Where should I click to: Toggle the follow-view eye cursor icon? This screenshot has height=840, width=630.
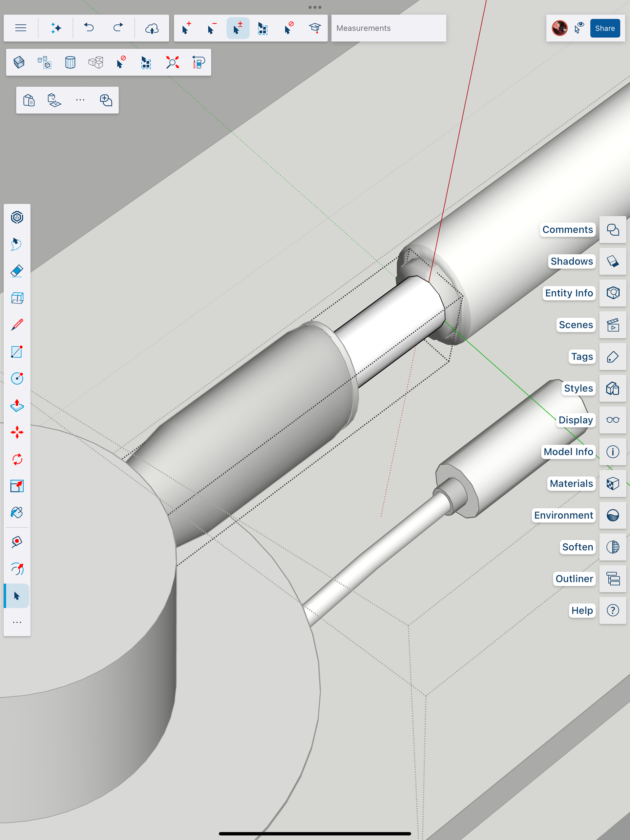pos(579,28)
